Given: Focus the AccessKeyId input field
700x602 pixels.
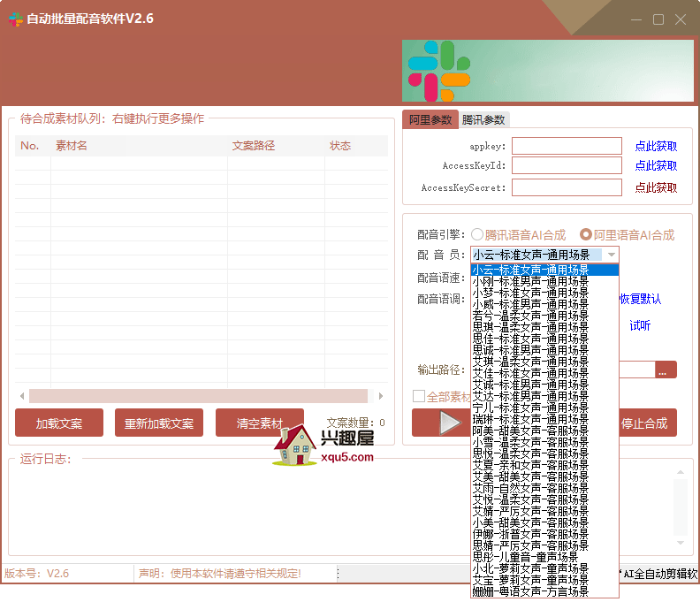Looking at the screenshot, I should (567, 165).
